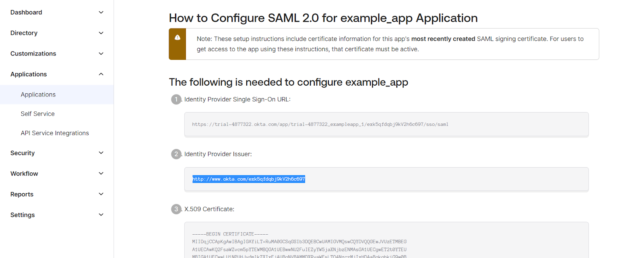Expand the Workflow chevron arrow
644x258 pixels.
tap(101, 173)
